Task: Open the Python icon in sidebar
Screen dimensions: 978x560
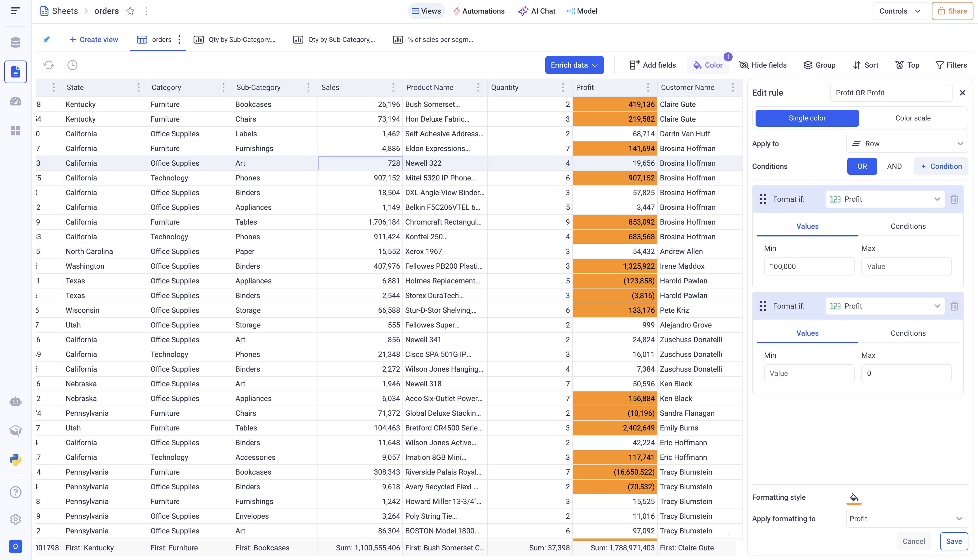Action: [15, 460]
